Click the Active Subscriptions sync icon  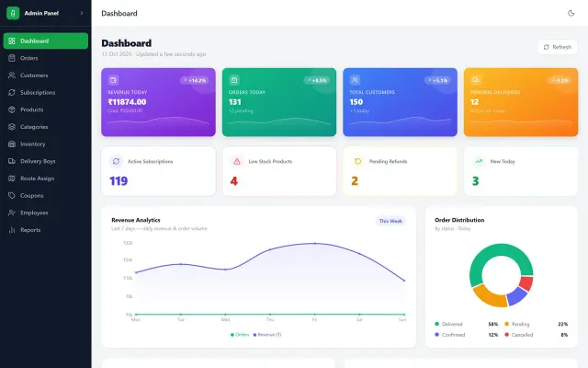(x=117, y=162)
